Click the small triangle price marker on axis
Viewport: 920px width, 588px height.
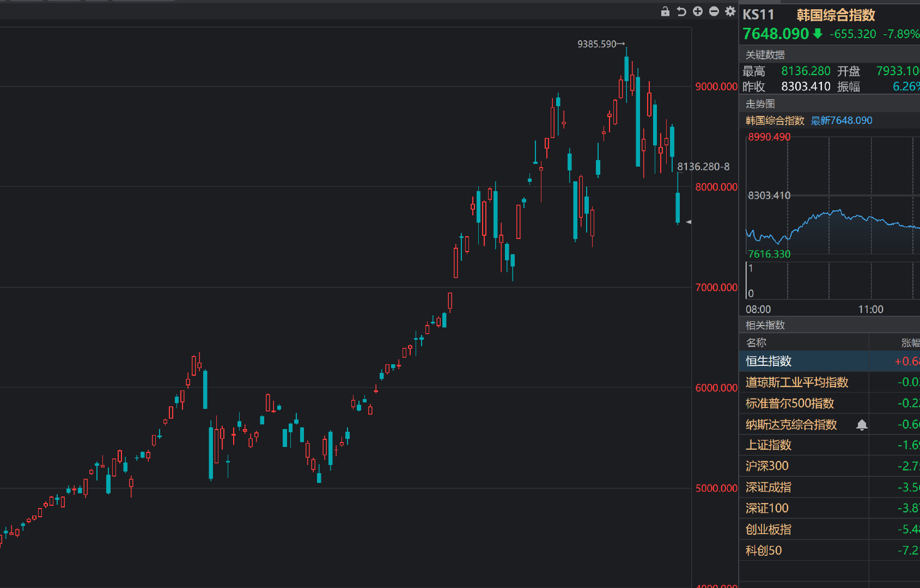[689, 222]
